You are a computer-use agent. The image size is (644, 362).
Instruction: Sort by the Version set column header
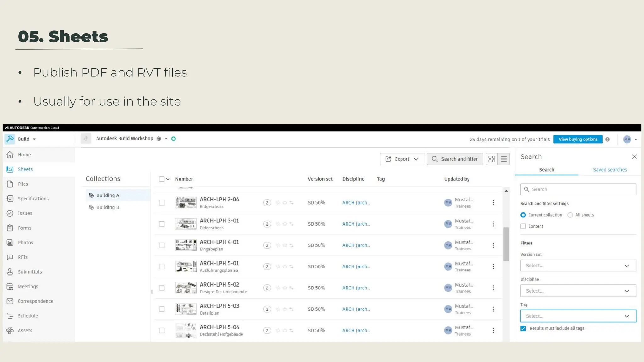tap(320, 179)
